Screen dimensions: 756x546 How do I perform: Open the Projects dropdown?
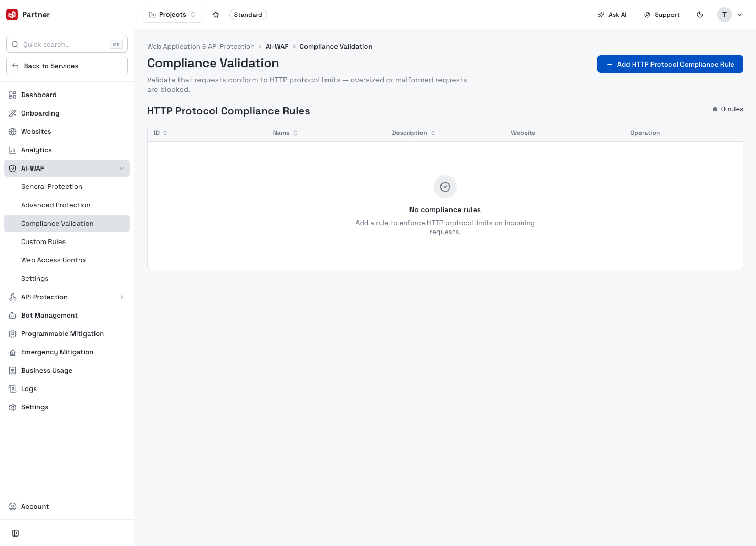pyautogui.click(x=172, y=15)
